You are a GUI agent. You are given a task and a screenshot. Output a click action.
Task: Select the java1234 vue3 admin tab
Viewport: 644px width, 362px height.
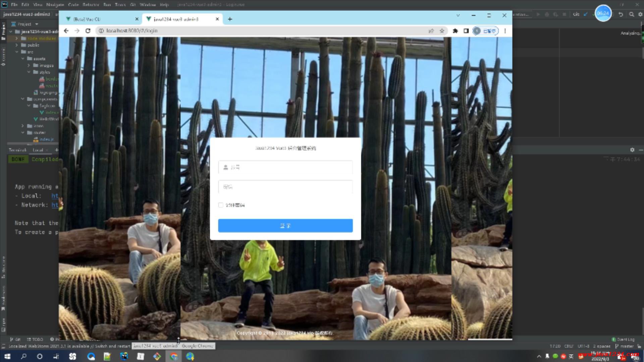click(181, 19)
